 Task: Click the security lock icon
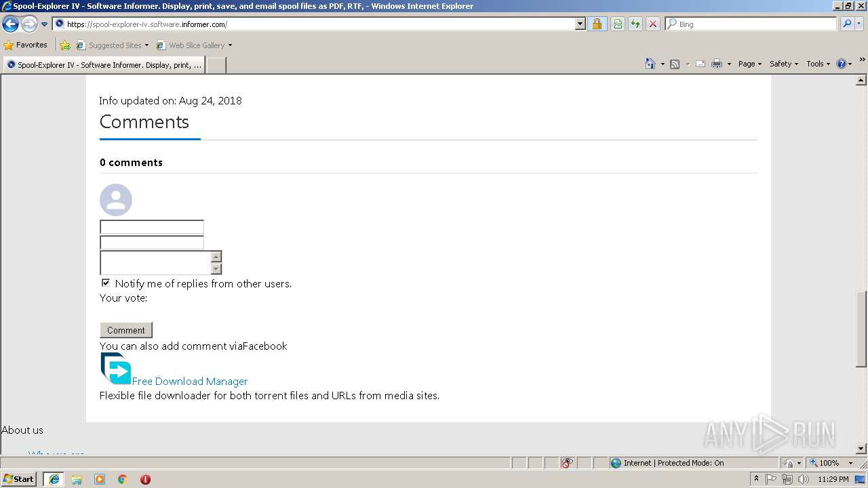(597, 24)
